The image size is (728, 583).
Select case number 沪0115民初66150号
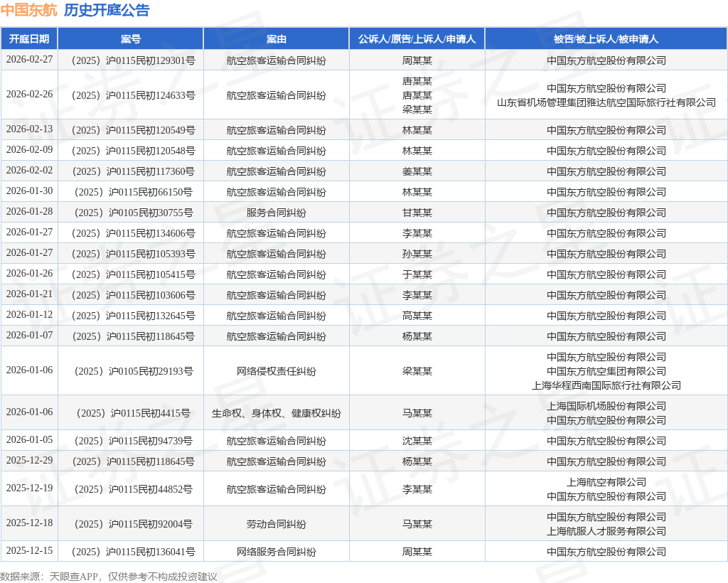tap(133, 192)
